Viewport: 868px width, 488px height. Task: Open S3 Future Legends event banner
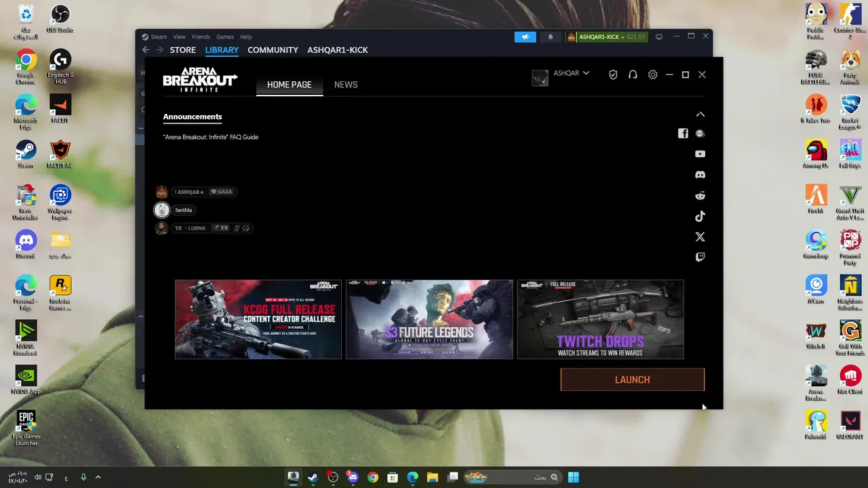click(429, 319)
